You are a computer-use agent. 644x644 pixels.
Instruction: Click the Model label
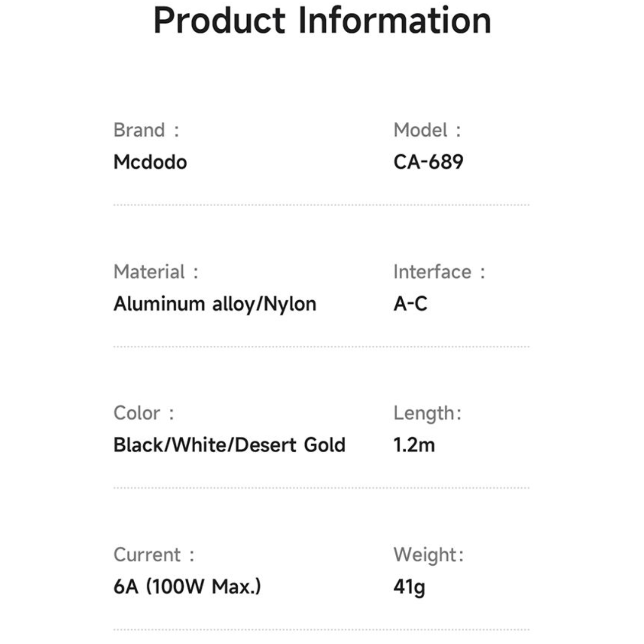click(420, 130)
